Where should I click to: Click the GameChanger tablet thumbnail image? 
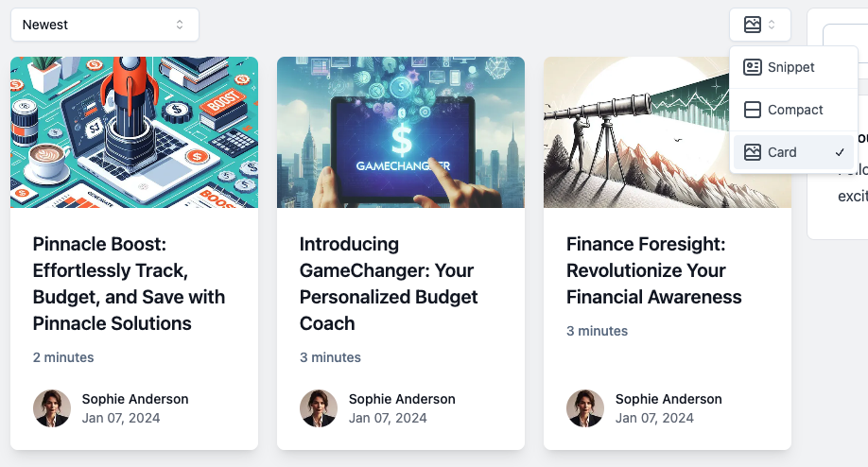pos(401,132)
